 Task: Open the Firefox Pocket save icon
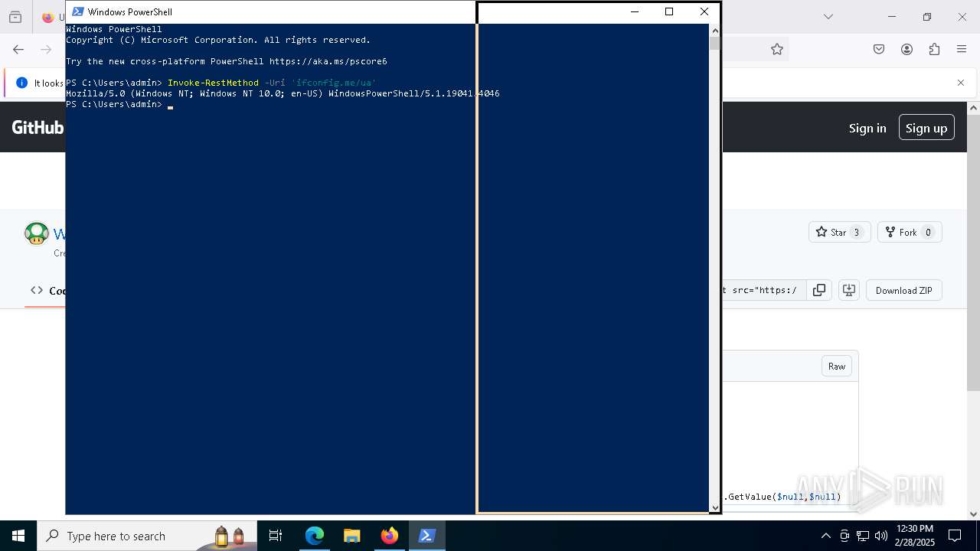click(879, 49)
